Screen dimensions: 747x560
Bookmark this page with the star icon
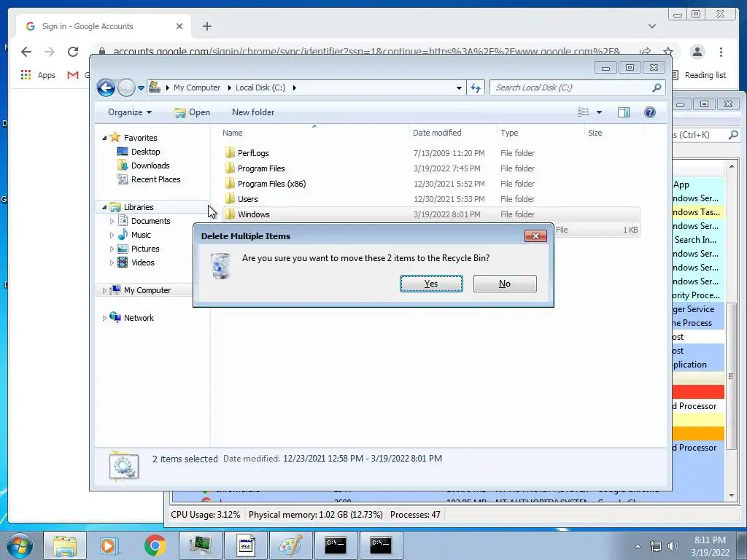pyautogui.click(x=668, y=52)
